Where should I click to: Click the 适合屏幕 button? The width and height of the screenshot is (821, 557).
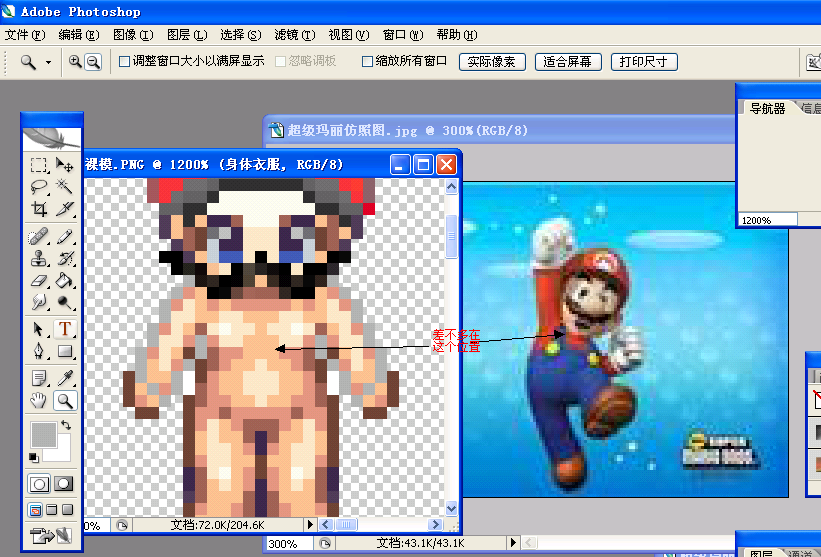pyautogui.click(x=568, y=62)
